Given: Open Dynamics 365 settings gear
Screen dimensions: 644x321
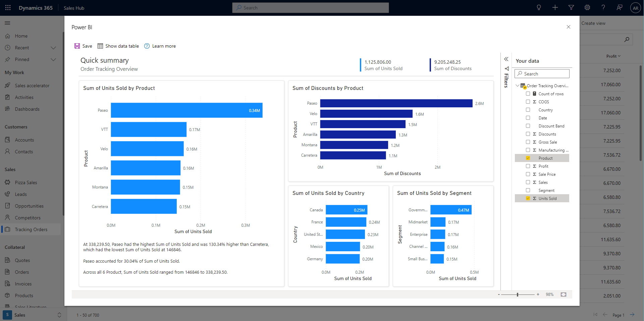Looking at the screenshot, I should (587, 7).
